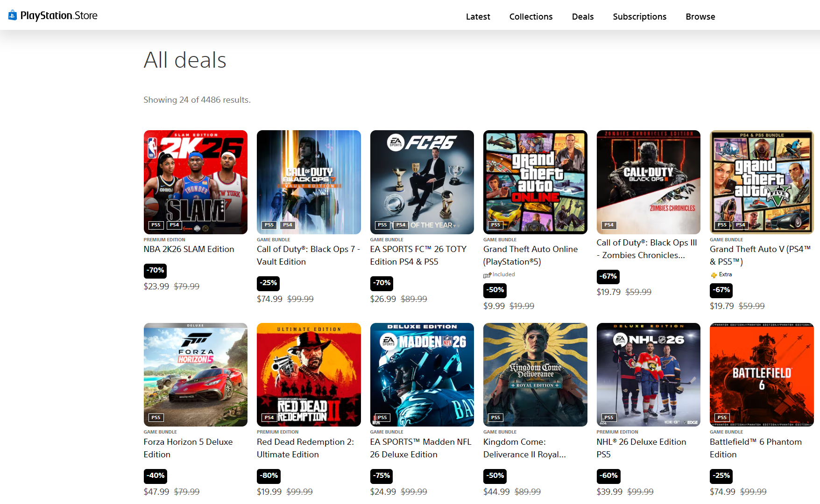
Task: Select the EA Sports FC 26 cover
Action: coord(422,182)
